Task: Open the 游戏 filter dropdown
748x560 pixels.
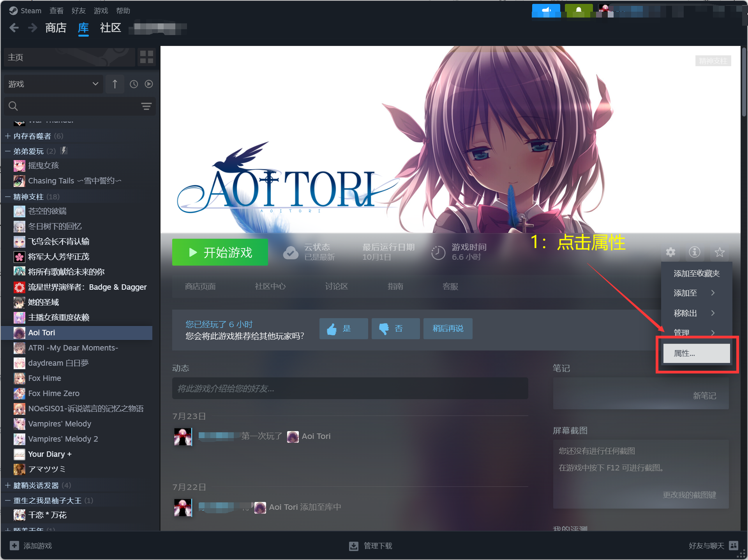Action: click(x=53, y=84)
